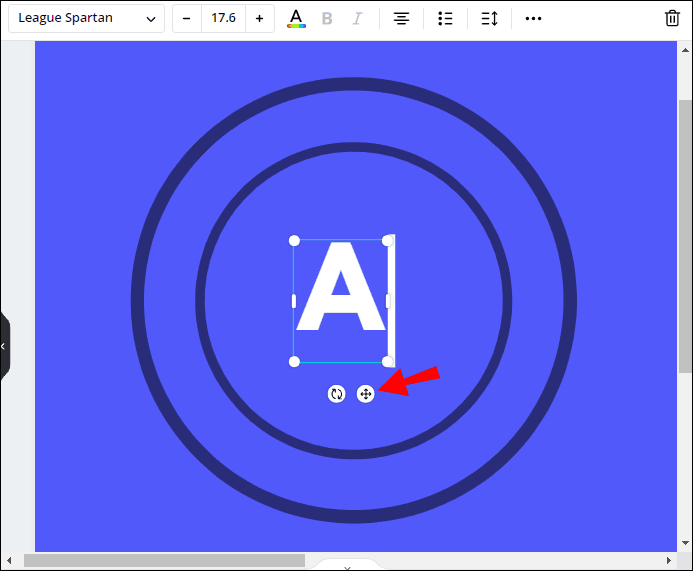This screenshot has height=571, width=693.
Task: Toggle bulleted list formatting
Action: 446,19
